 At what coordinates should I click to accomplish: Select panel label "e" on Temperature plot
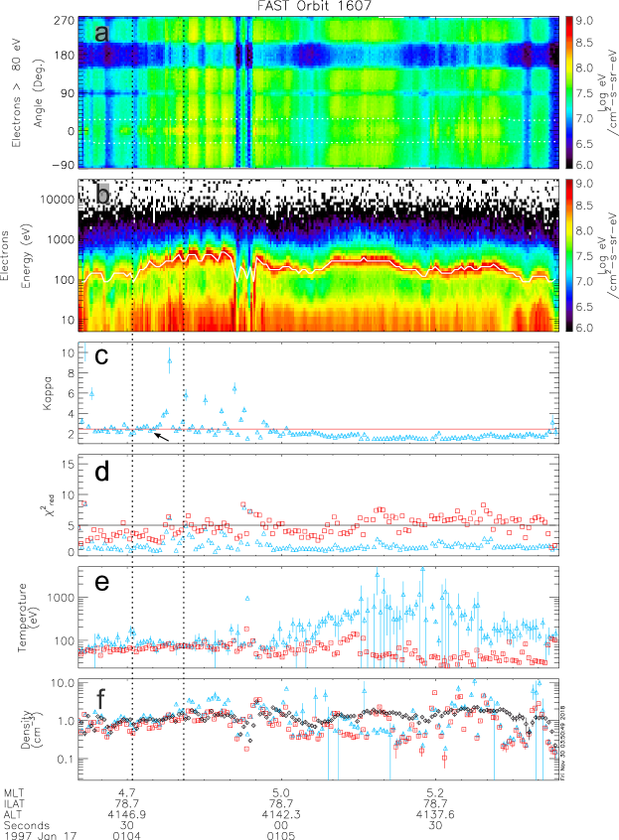101,582
